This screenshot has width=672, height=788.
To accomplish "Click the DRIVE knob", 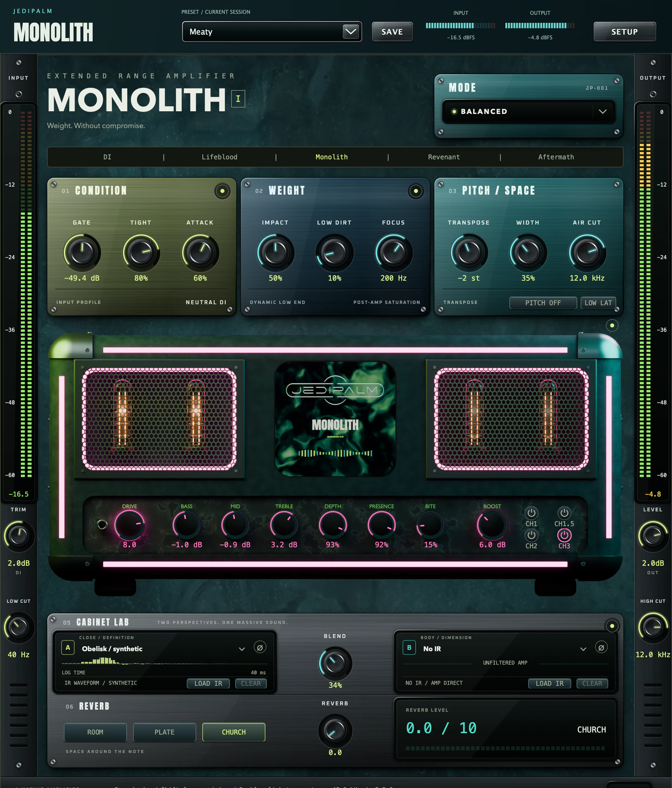I will (x=129, y=525).
